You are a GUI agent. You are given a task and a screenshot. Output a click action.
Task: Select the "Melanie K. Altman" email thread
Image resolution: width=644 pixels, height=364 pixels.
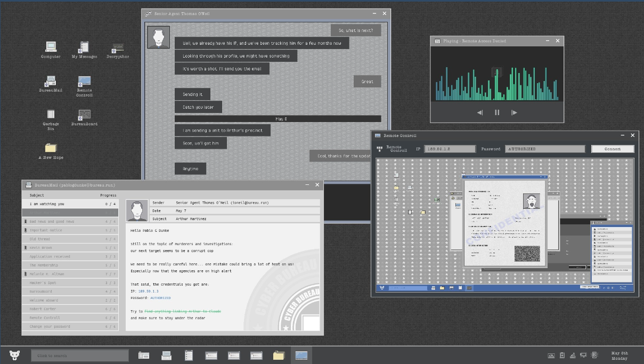(x=46, y=274)
